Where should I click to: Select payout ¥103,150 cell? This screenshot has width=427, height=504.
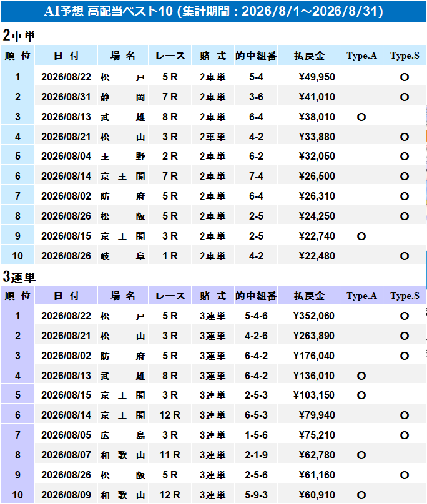point(309,395)
